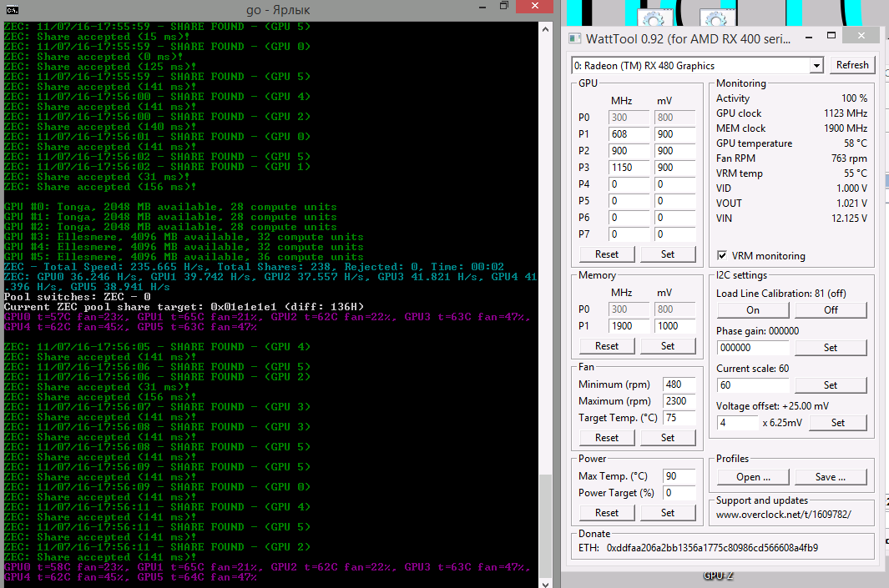Screen dimensions: 889x588
Task: Click Memory P1 MHz field showing 1900
Action: (x=629, y=326)
